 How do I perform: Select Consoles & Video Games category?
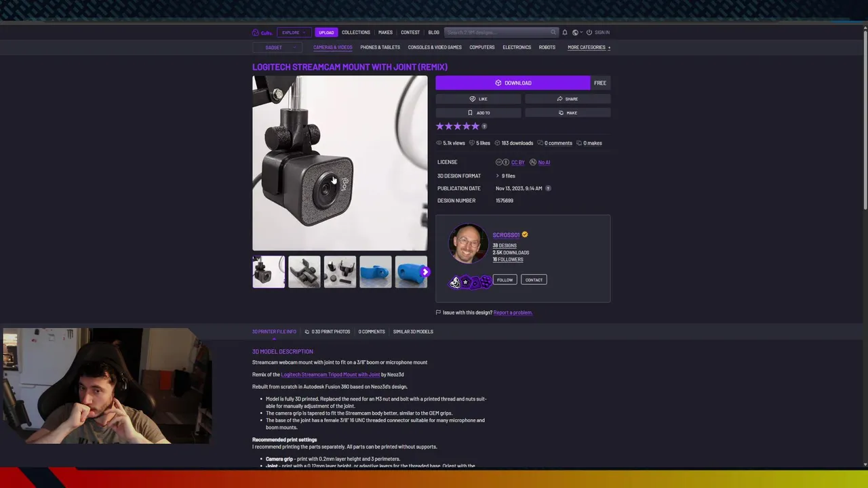[435, 47]
